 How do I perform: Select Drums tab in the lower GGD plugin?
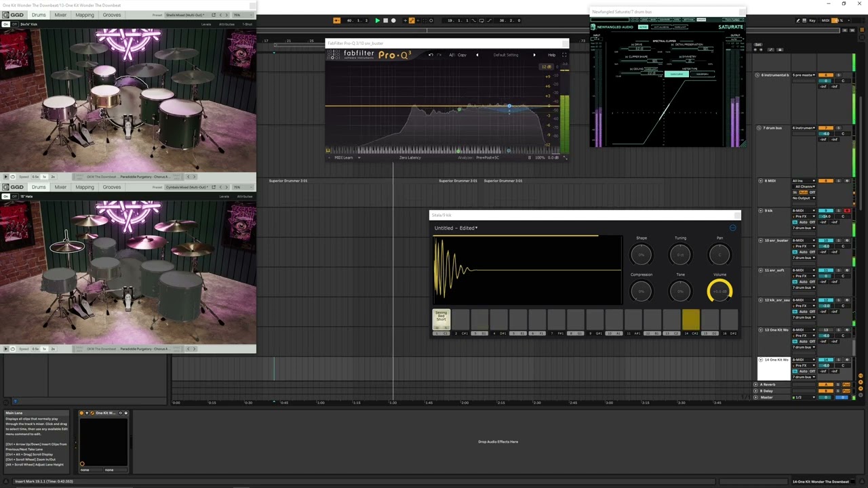[x=39, y=187]
